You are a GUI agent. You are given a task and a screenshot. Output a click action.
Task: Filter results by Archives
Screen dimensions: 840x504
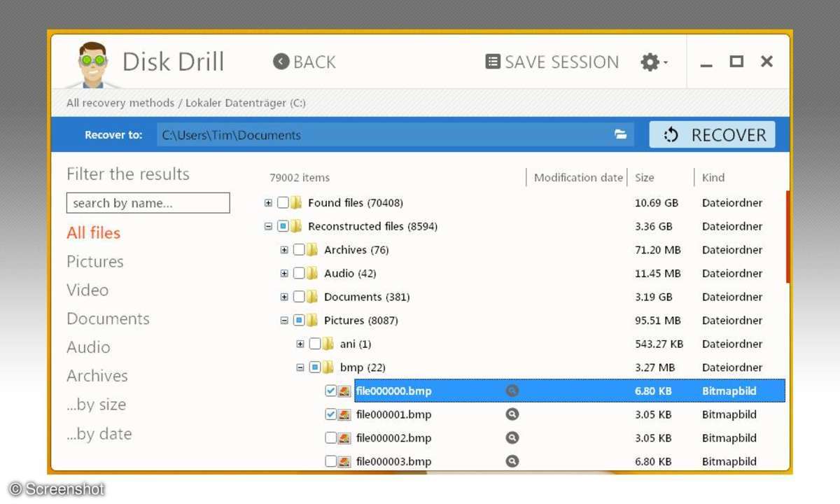point(97,376)
